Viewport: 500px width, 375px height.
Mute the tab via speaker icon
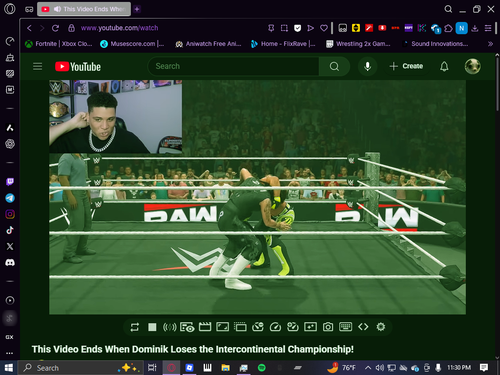57,9
